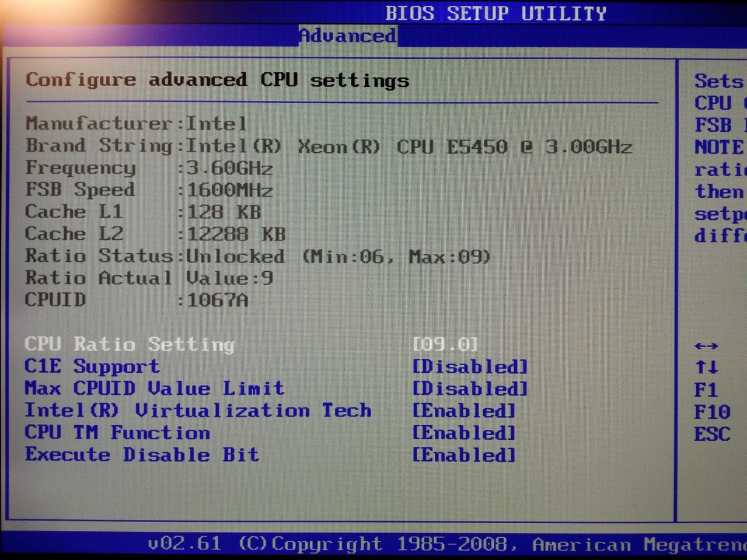Viewport: 747px width, 560px height.
Task: Click the up-down arrow key hint icon
Action: [706, 367]
